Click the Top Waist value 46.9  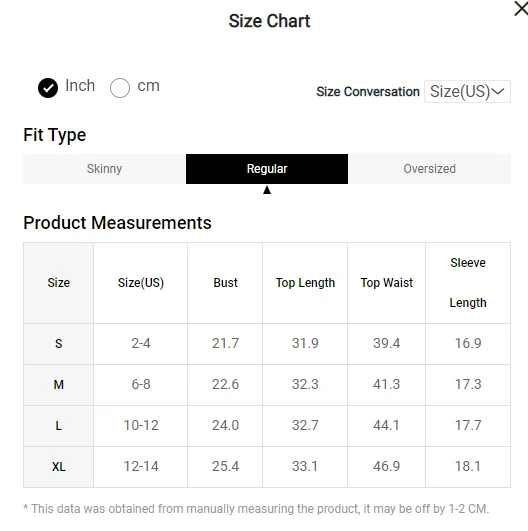386,466
